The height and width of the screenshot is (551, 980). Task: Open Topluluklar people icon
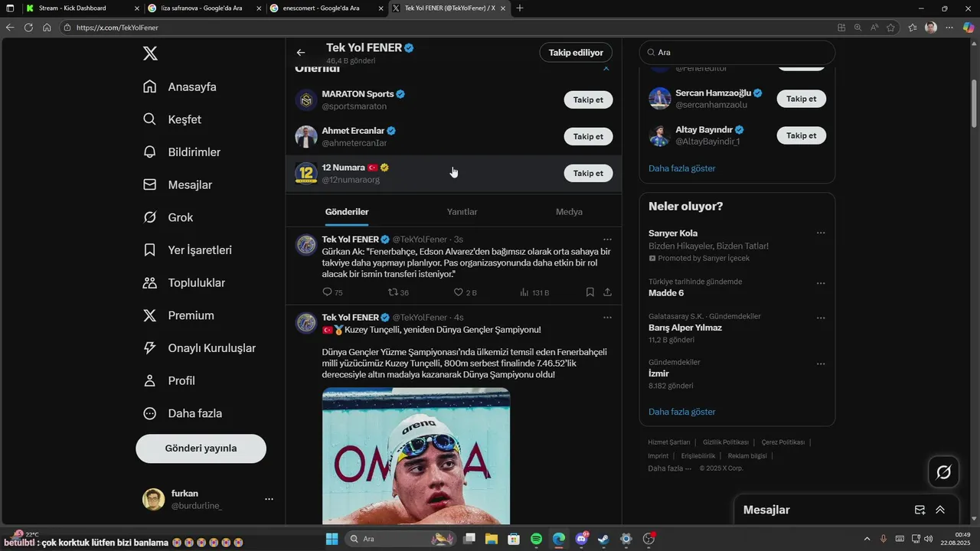(x=150, y=282)
